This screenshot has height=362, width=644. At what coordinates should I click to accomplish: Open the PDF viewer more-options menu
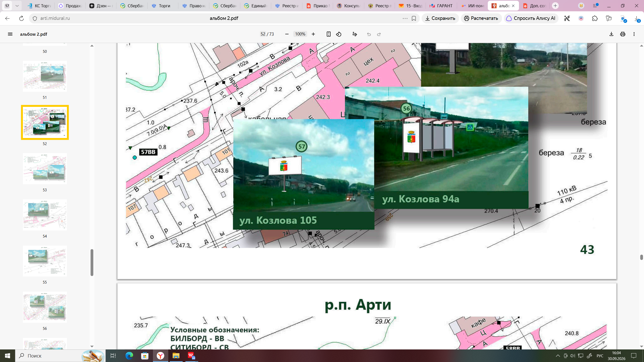tap(634, 34)
